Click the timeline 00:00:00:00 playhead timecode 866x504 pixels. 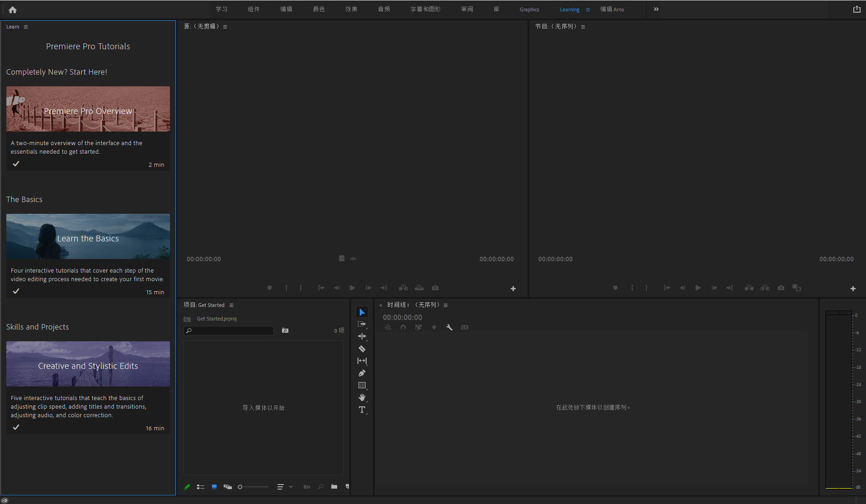402,317
